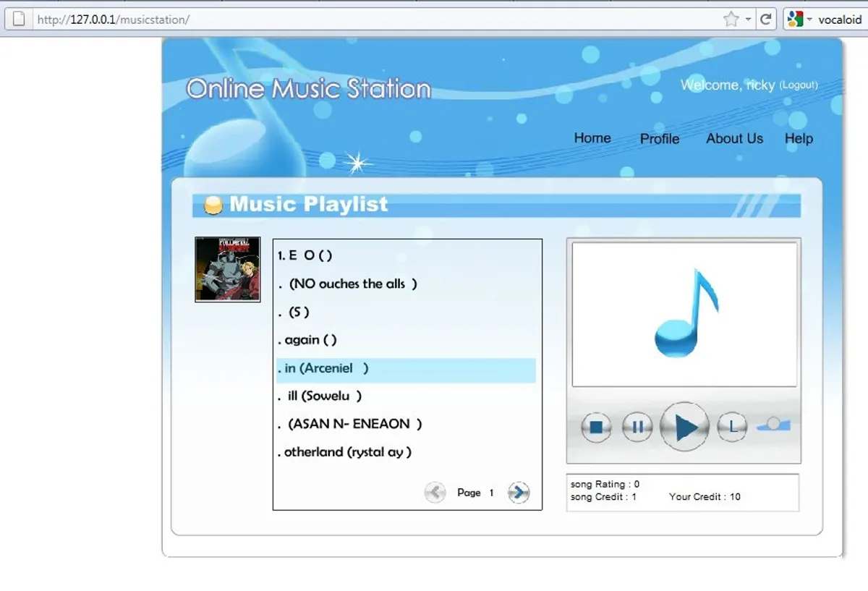
Task: Click the 'song Credit : 1' text
Action: tap(604, 497)
